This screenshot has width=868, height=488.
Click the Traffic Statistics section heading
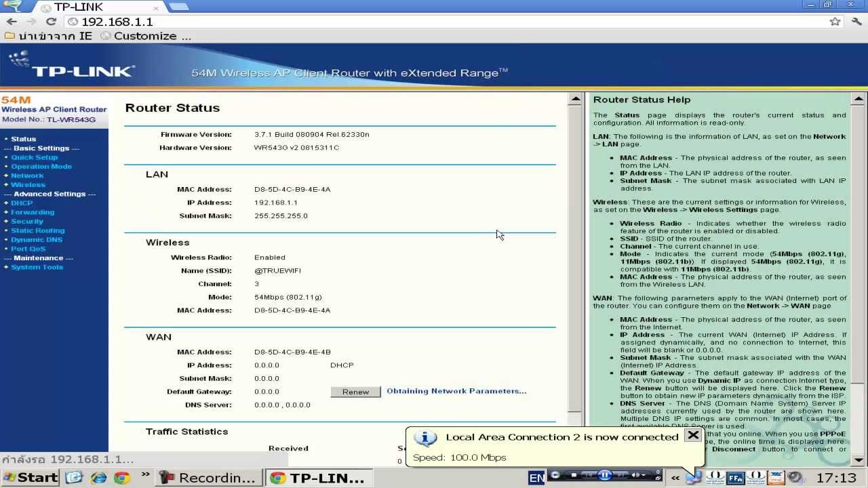tap(186, 432)
